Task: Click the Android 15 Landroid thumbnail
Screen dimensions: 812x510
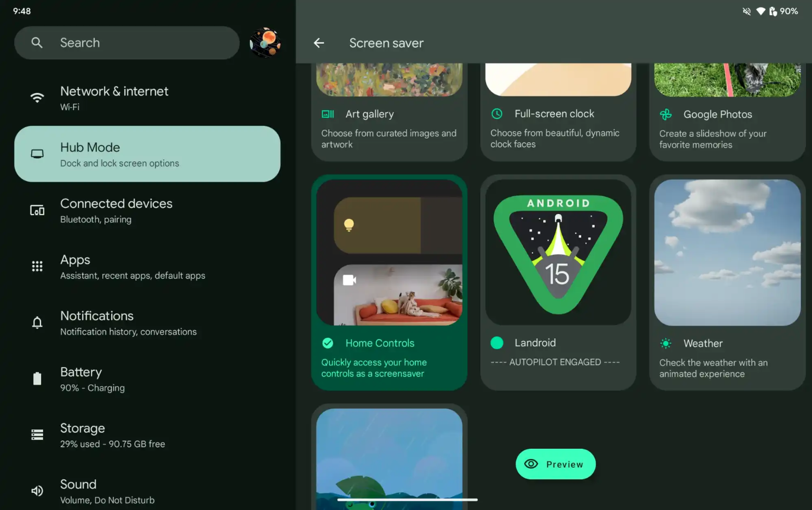Action: click(558, 253)
